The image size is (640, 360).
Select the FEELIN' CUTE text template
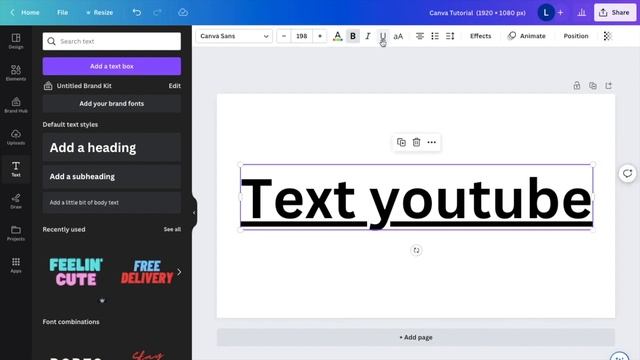(x=76, y=272)
